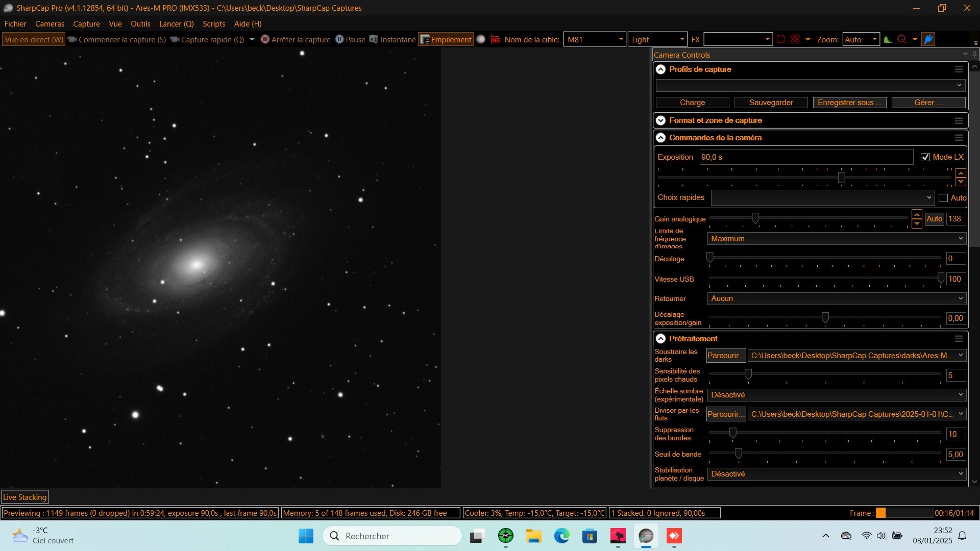980x551 pixels.
Task: Click the red reticule crosshair icon
Action: (795, 39)
